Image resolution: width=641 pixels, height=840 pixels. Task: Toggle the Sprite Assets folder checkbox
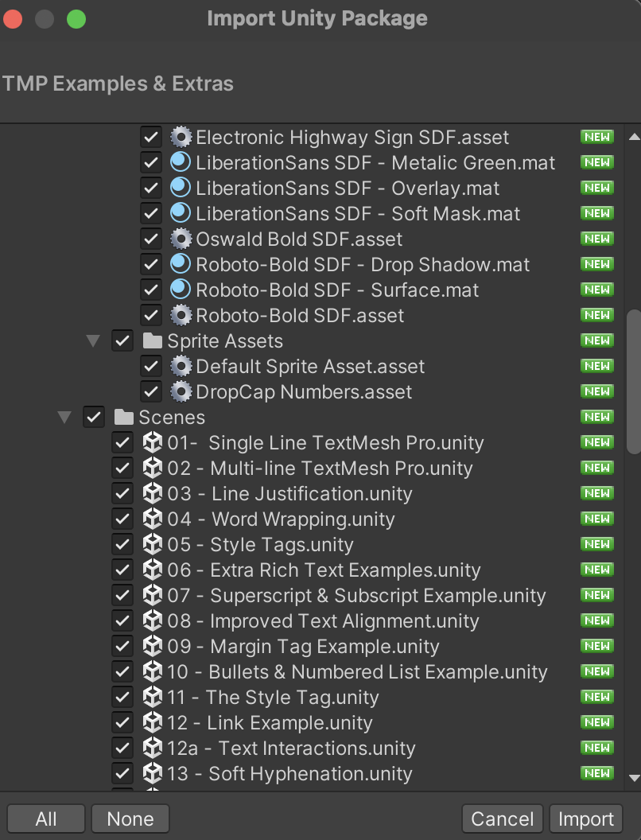[122, 340]
